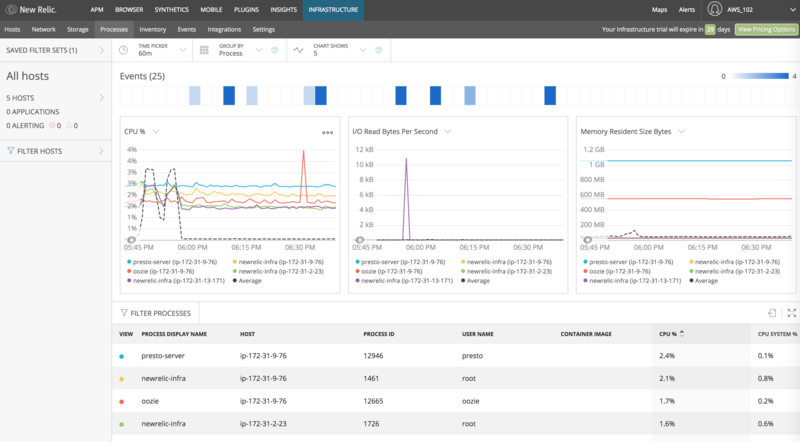Click the critical alert count icon
The width and height of the screenshot is (800, 442).
click(x=52, y=125)
